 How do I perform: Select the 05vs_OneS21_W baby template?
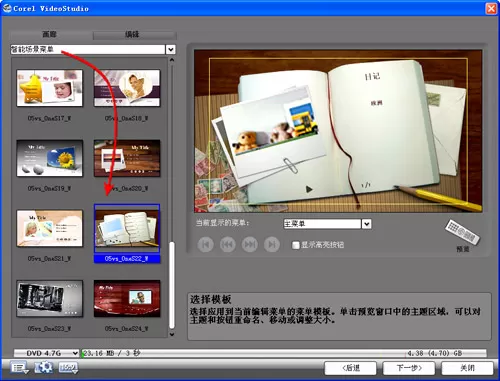point(50,228)
